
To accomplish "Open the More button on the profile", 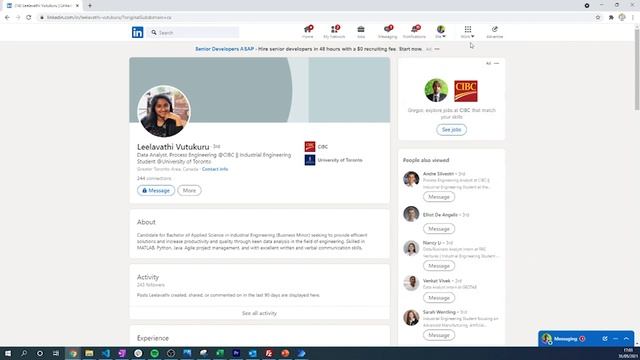I will [x=189, y=190].
